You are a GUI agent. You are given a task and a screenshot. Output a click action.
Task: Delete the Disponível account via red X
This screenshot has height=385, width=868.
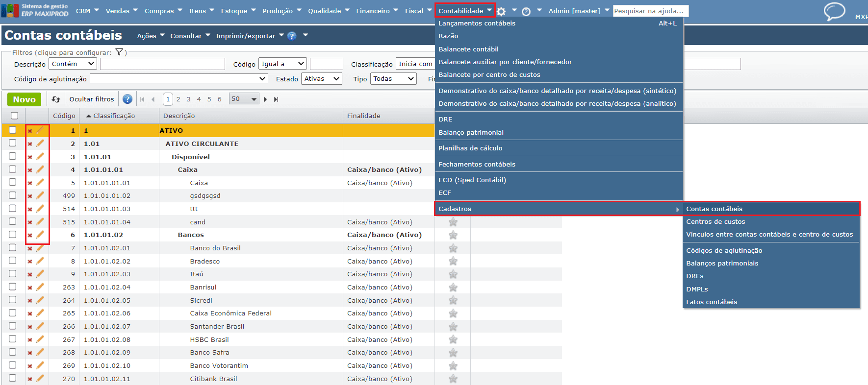tap(30, 157)
